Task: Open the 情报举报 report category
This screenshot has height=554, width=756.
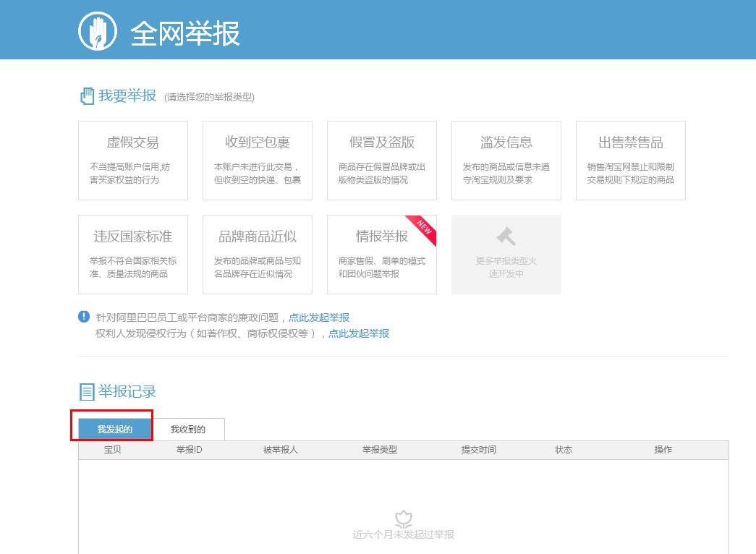Action: pyautogui.click(x=382, y=254)
